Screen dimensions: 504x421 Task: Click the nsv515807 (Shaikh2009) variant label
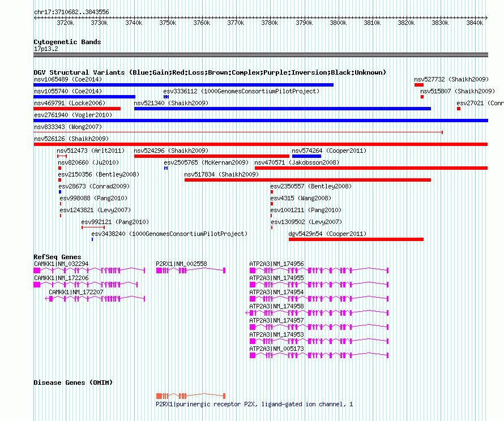458,91
